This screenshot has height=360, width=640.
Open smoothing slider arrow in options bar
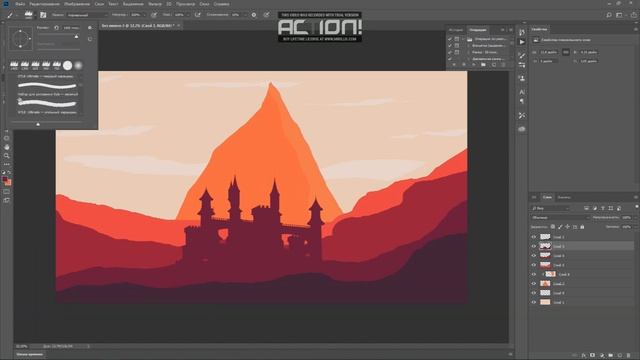[245, 15]
